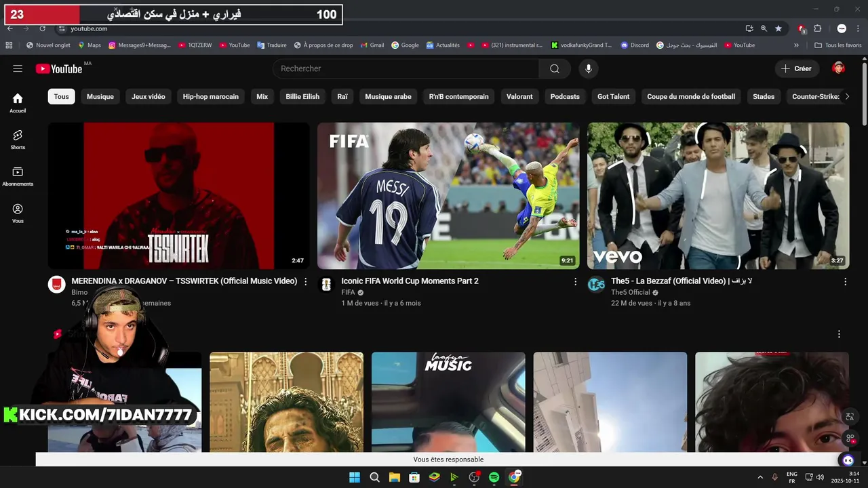Click the Bimo channel avatar
This screenshot has width=868, height=488.
pos(56,285)
